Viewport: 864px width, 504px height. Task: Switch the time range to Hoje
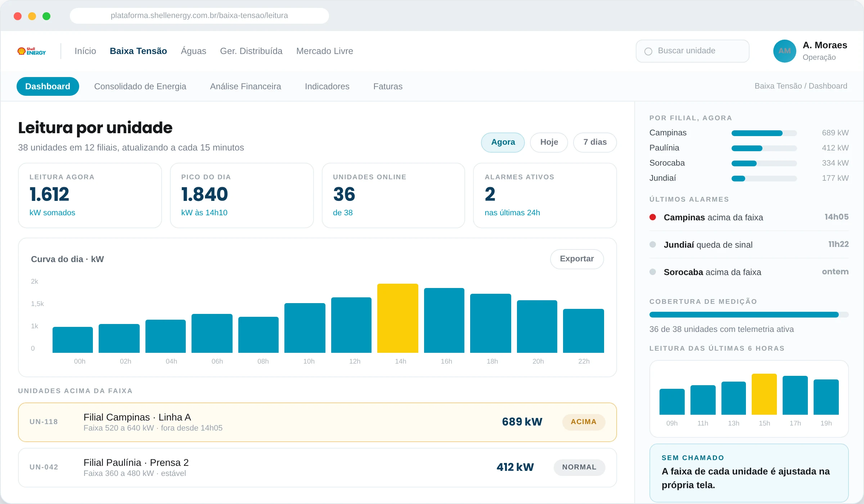pyautogui.click(x=549, y=142)
